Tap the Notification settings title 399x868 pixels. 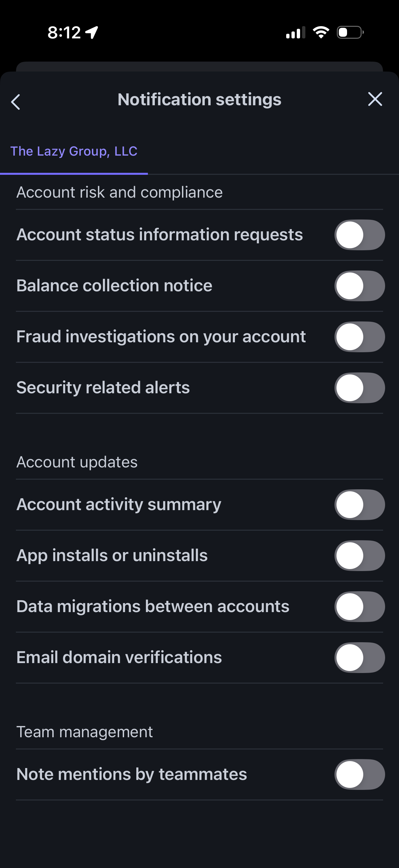pyautogui.click(x=199, y=99)
